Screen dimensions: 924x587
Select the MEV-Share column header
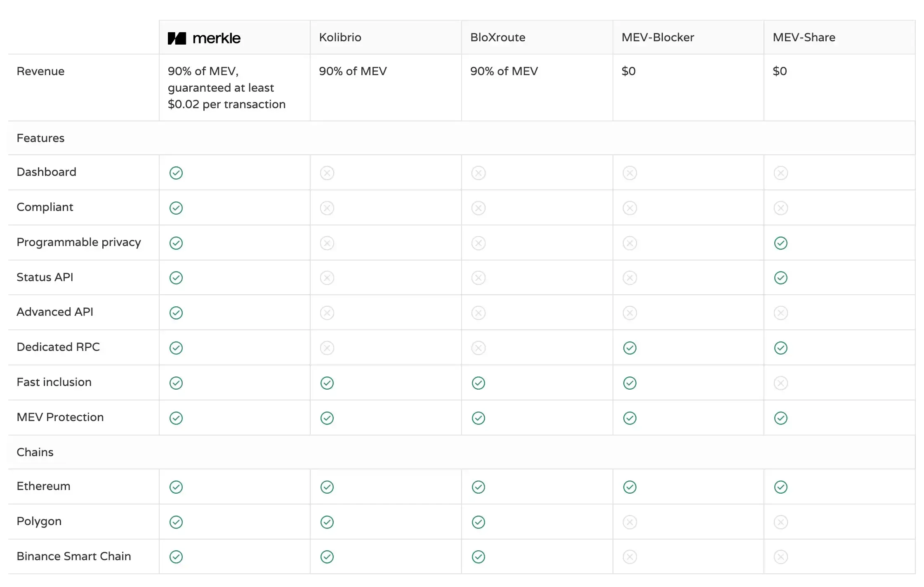(804, 38)
